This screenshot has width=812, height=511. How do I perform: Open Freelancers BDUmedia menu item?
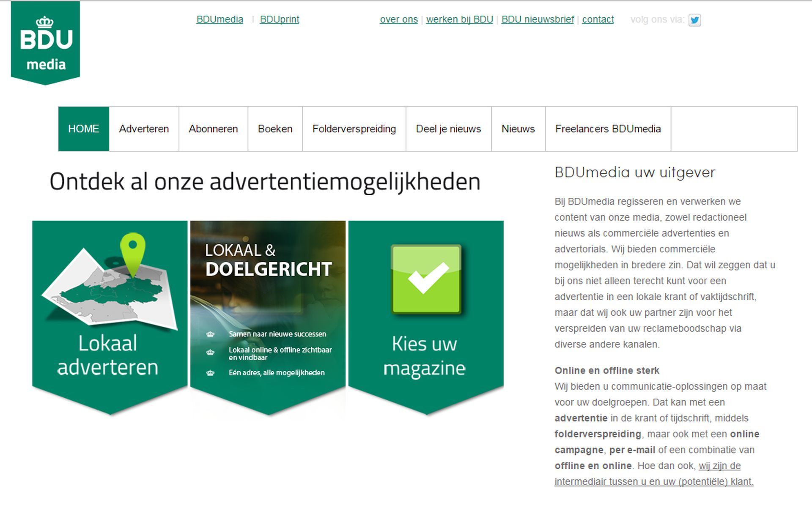click(x=608, y=129)
